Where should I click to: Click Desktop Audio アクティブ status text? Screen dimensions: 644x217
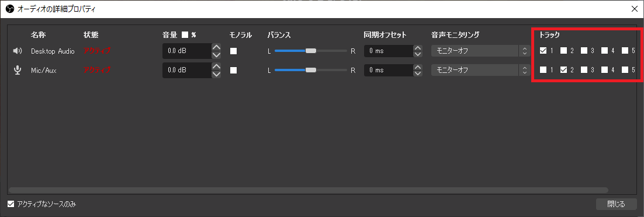(97, 51)
